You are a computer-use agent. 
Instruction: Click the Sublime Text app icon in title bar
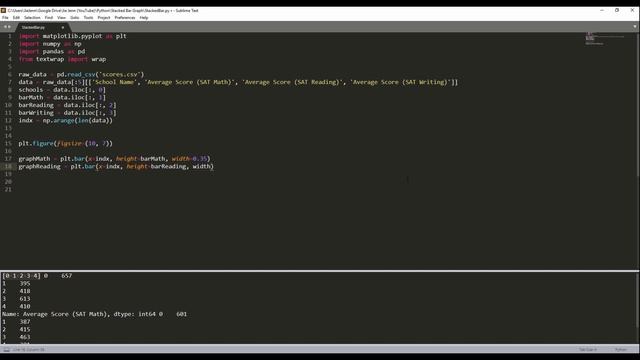[x=3, y=10]
